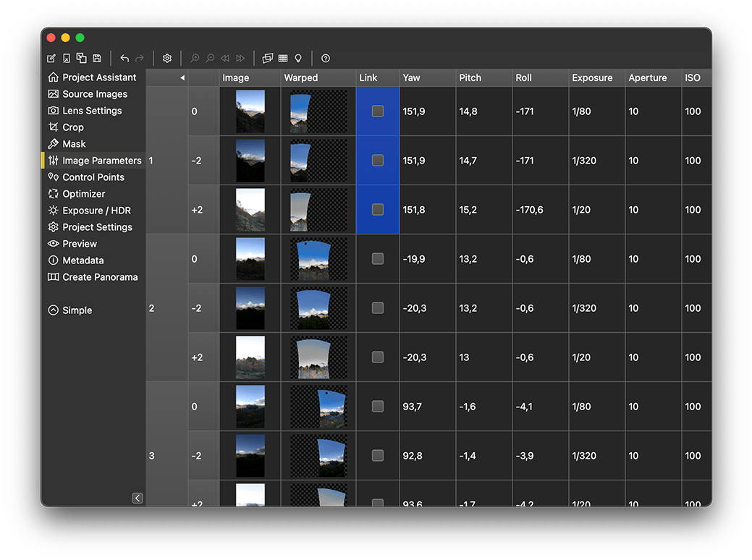The width and height of the screenshot is (752, 560).
Task: Click the Zoom In magnifier icon
Action: (195, 58)
